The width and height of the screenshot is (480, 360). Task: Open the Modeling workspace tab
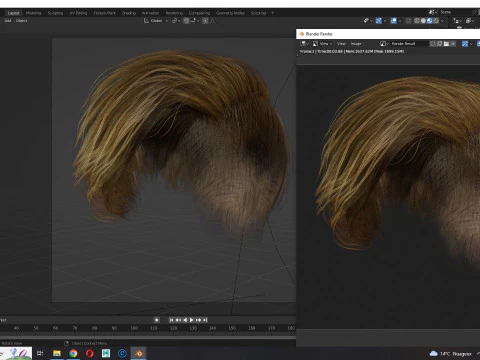(33, 13)
